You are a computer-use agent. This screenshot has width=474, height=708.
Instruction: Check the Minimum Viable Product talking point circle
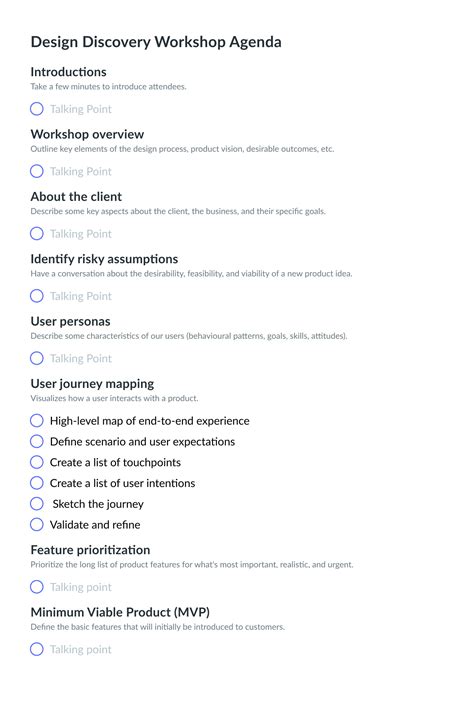point(37,649)
